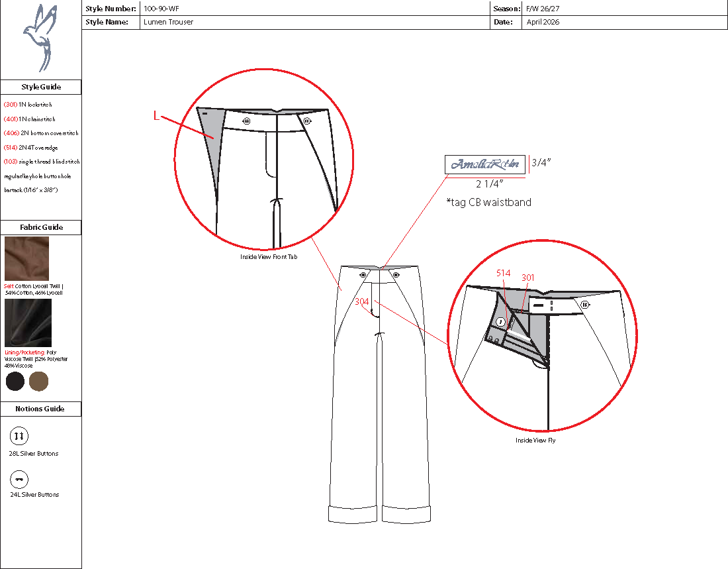Click the 28L Silver Buttons notion icon
The height and width of the screenshot is (569, 728).
(19, 437)
